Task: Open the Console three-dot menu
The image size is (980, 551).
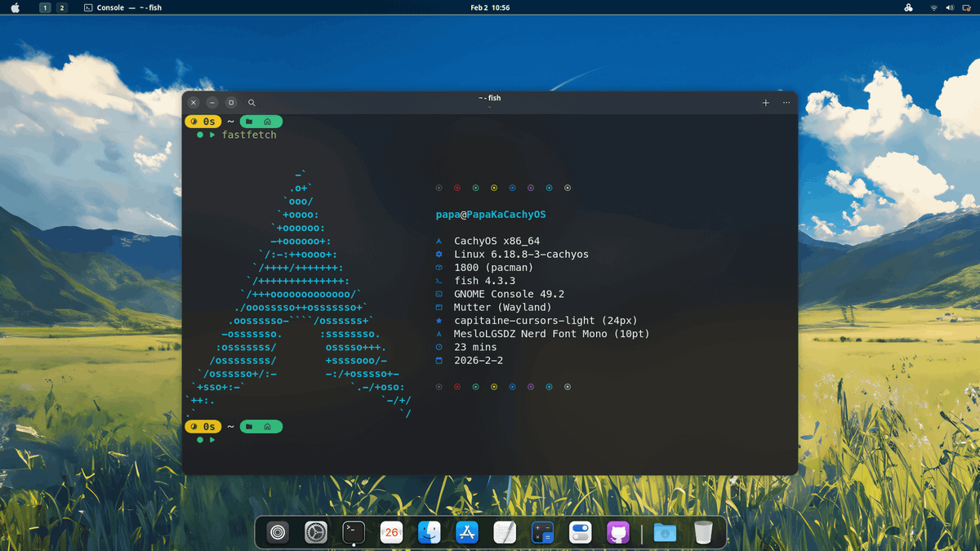Action: point(786,103)
